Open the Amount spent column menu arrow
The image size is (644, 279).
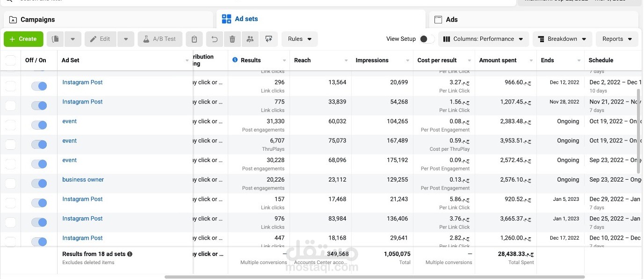pos(531,60)
